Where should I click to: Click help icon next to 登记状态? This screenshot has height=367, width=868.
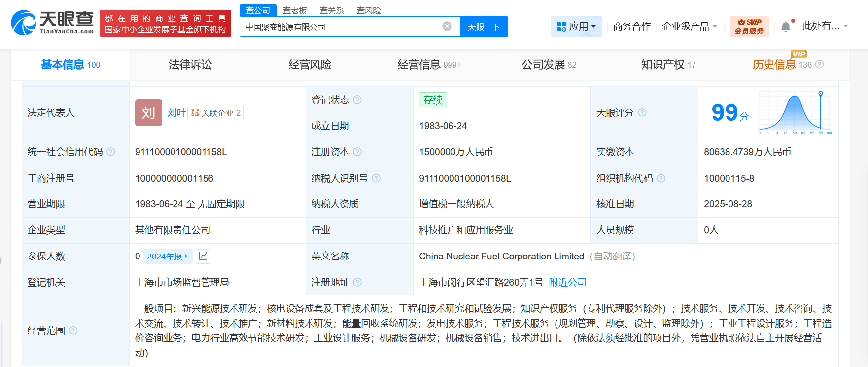pos(357,100)
